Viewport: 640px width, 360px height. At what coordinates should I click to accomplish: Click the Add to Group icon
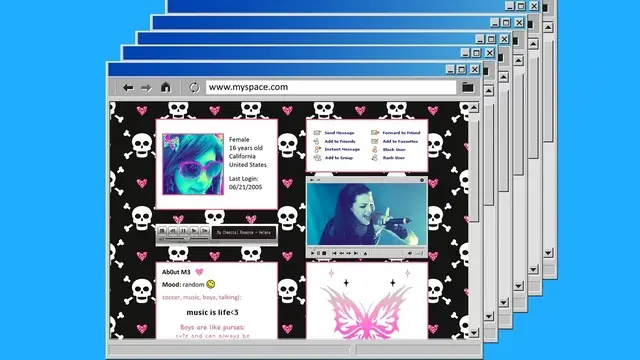click(x=317, y=158)
